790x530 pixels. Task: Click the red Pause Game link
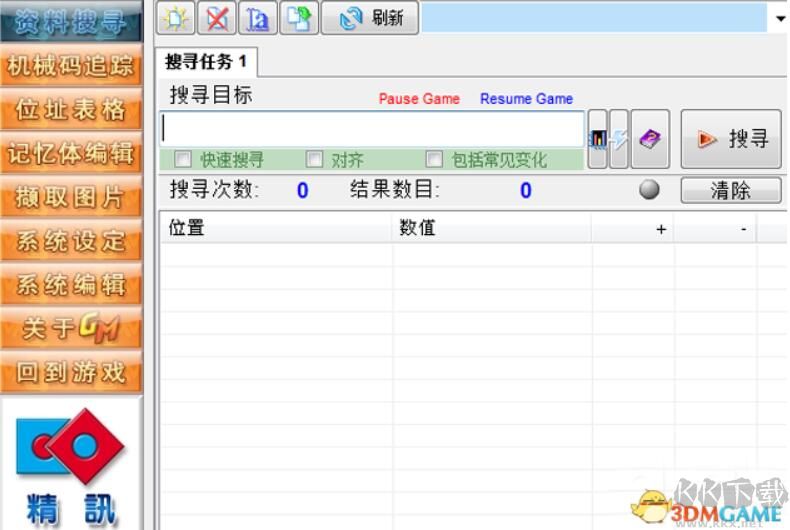[x=419, y=99]
